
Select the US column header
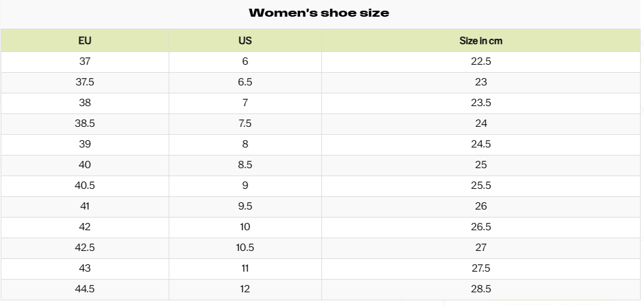[245, 41]
